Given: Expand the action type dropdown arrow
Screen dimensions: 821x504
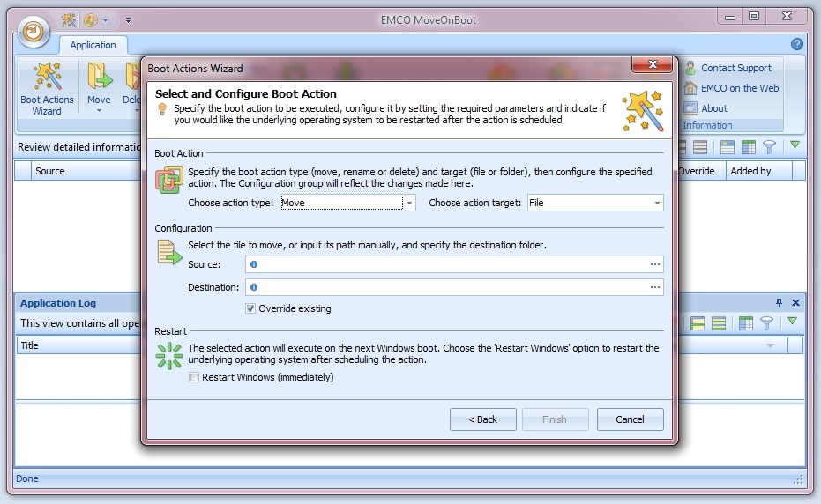Looking at the screenshot, I should point(409,203).
